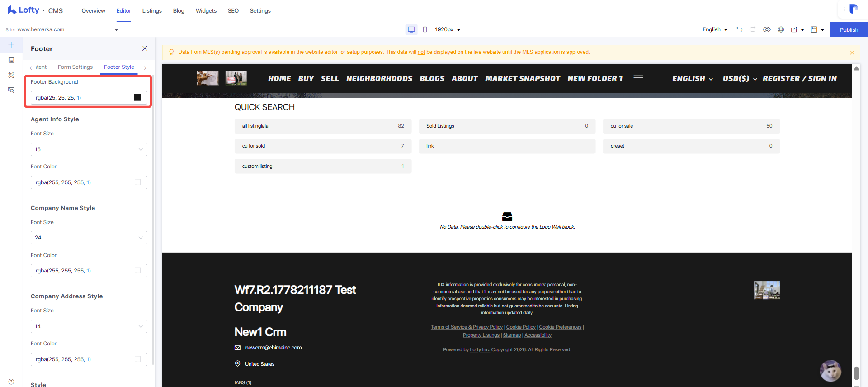Screen dimensions: 868x387
Task: Click the save disk icon
Action: tap(814, 29)
